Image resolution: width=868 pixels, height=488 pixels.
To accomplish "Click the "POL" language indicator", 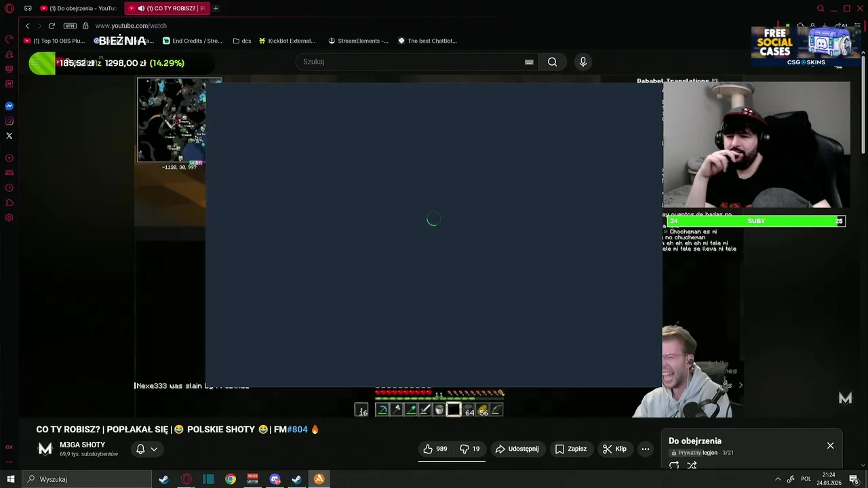I will tap(806, 479).
